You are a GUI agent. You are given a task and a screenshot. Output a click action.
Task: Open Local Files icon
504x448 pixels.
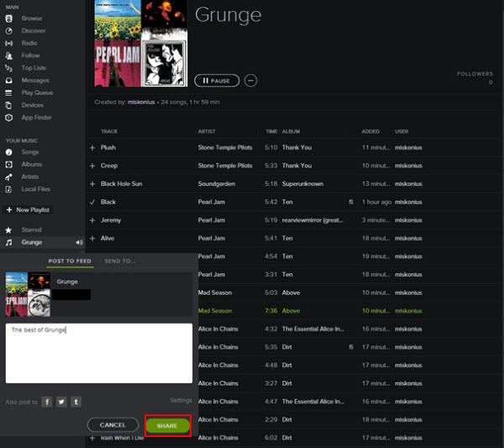(x=8, y=189)
